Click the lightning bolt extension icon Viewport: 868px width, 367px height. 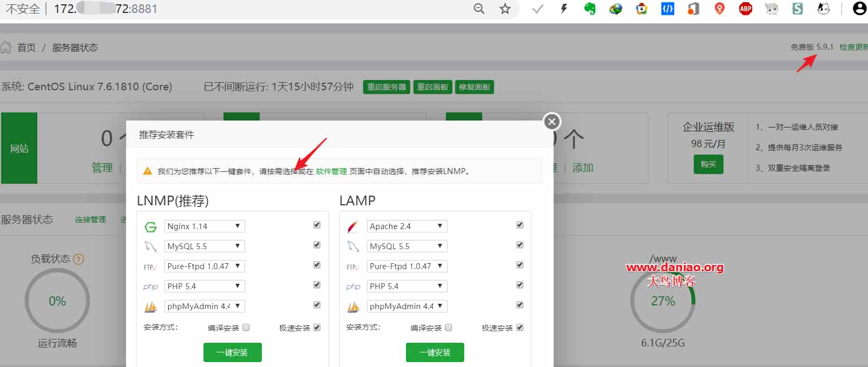click(x=564, y=9)
